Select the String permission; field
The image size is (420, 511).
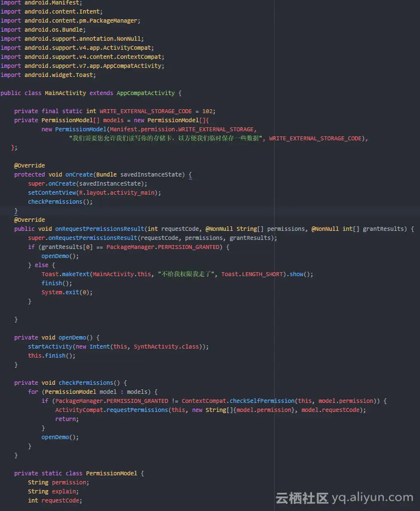tap(58, 482)
